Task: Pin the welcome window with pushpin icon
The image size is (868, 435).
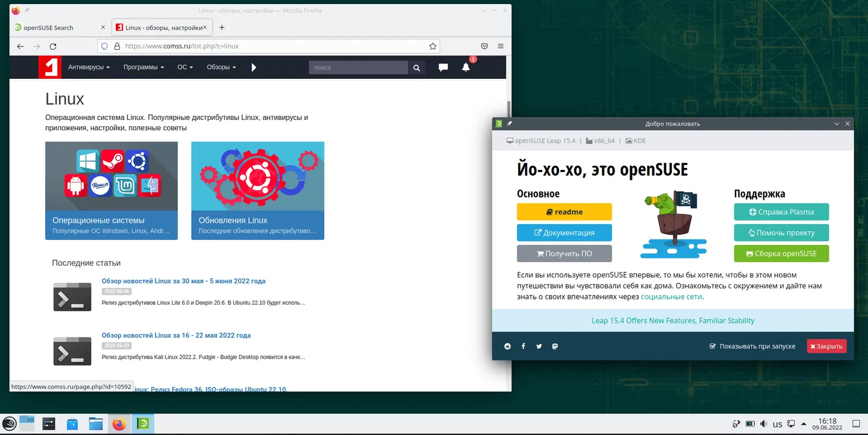Action: pos(509,123)
